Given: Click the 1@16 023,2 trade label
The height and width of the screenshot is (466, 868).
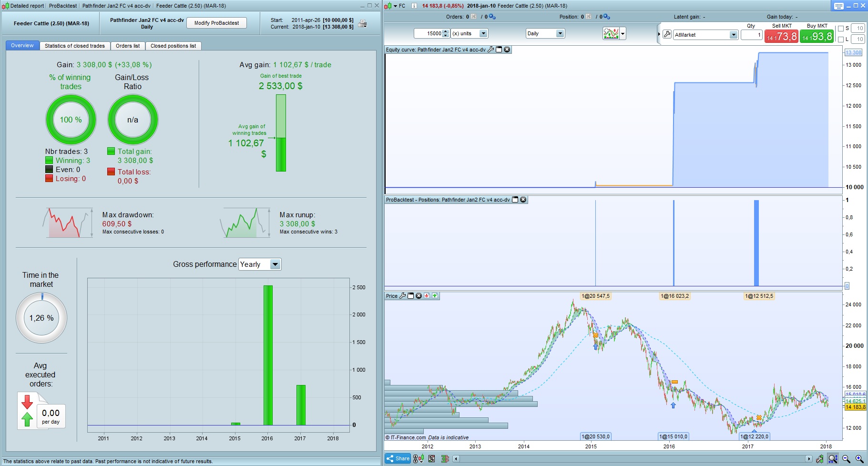Looking at the screenshot, I should 674,296.
